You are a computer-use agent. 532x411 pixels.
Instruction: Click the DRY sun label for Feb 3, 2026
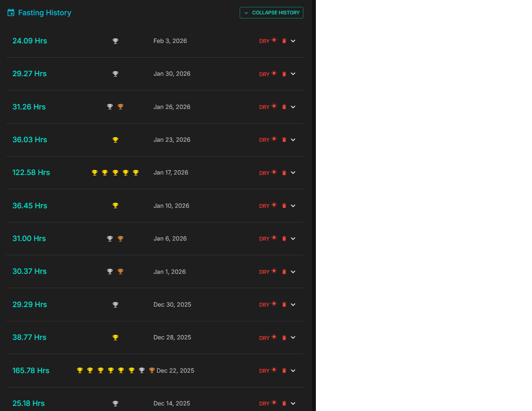coord(268,41)
